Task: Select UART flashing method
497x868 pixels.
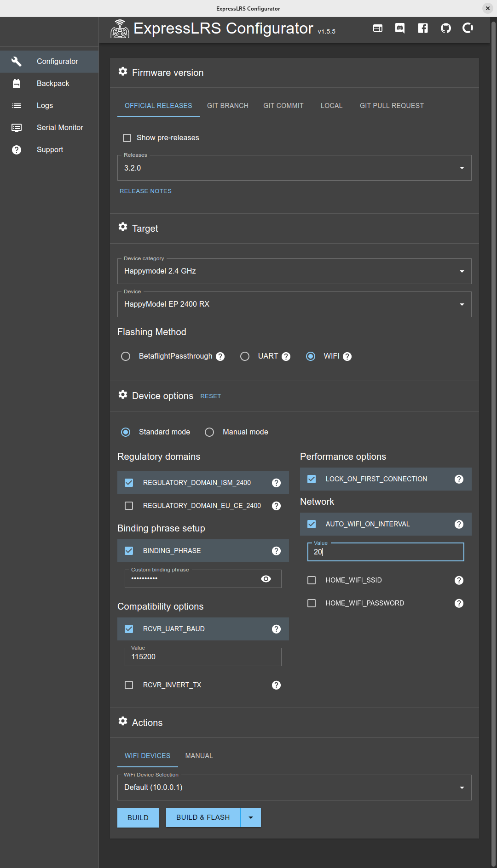Action: coord(245,357)
